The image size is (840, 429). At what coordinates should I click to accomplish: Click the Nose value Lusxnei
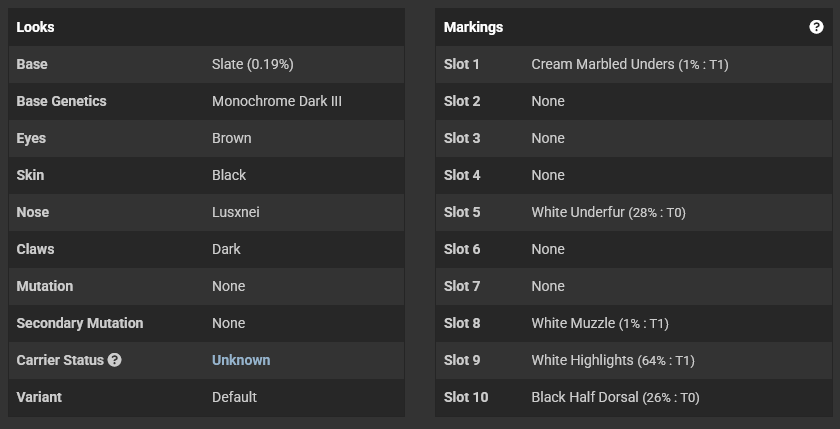tap(236, 212)
